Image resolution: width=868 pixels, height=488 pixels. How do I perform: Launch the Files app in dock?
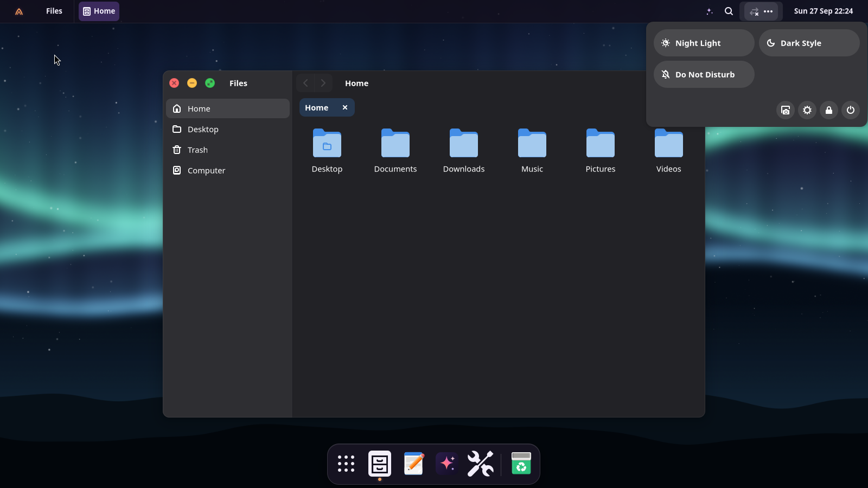pos(380,464)
